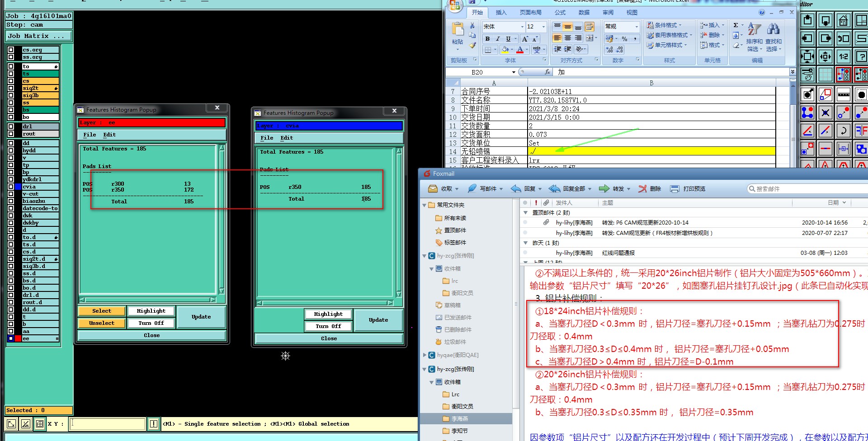Tick the checkbox for layer to
868x441 pixels.
(11, 66)
